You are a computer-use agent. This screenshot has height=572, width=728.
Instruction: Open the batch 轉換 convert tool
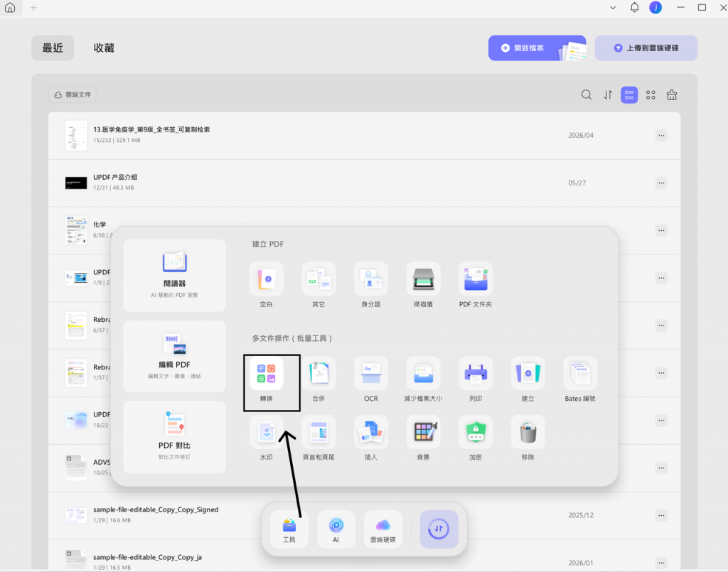click(266, 374)
